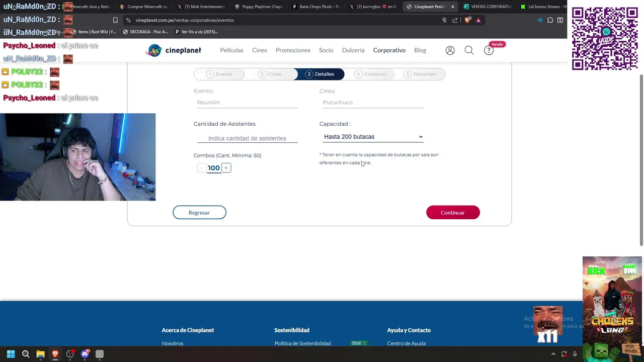Switch to Poppy Playtime tab
This screenshot has height=362, width=644.
click(258, 7)
